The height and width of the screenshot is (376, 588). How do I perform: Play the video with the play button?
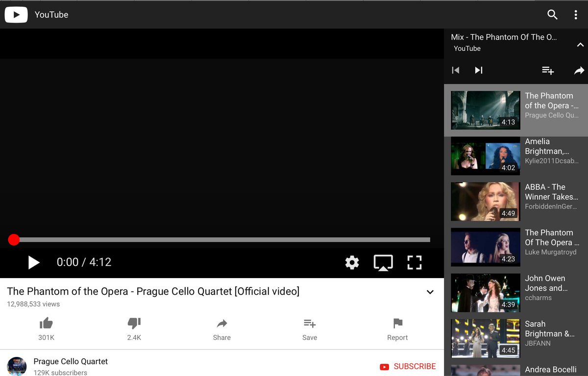tap(33, 262)
